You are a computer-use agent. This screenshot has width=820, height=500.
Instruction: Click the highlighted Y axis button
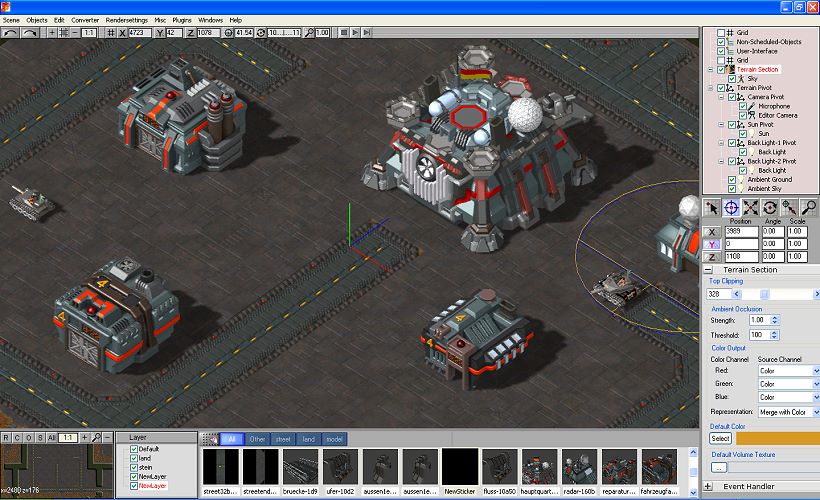click(x=712, y=244)
